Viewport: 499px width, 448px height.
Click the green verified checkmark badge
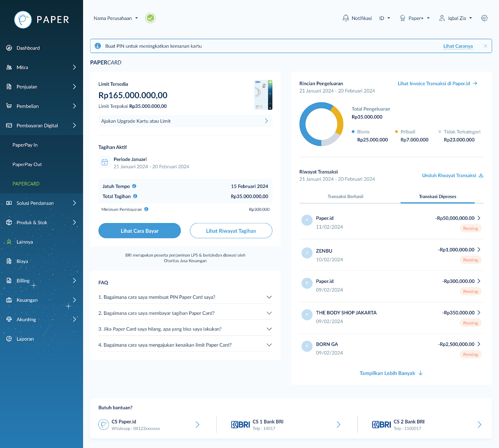(x=150, y=18)
